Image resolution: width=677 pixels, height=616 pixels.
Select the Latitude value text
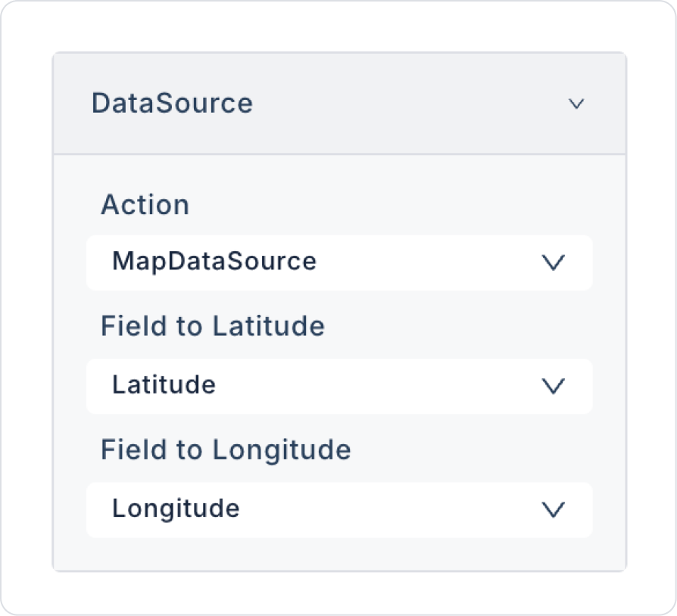coord(164,385)
